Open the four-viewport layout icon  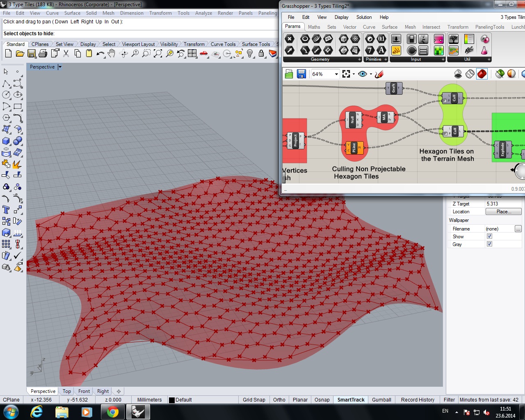pos(192,53)
